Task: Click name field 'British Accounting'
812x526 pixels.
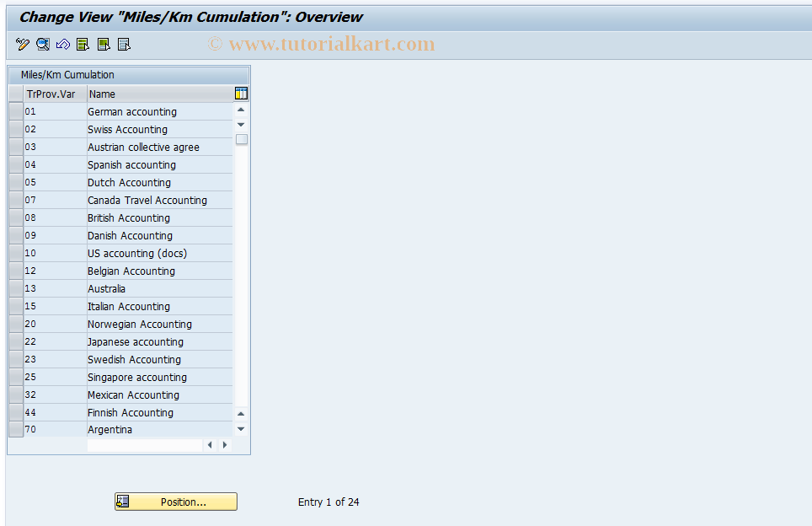Action: 159,217
